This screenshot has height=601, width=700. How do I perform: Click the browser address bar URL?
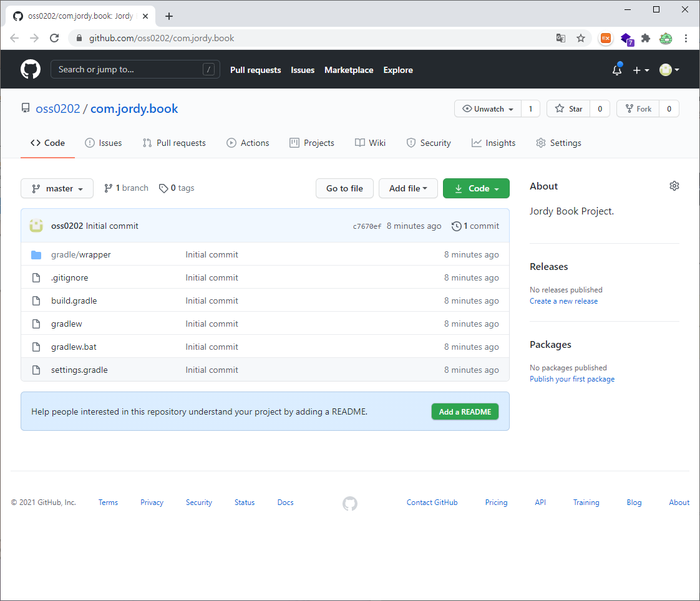pyautogui.click(x=162, y=39)
